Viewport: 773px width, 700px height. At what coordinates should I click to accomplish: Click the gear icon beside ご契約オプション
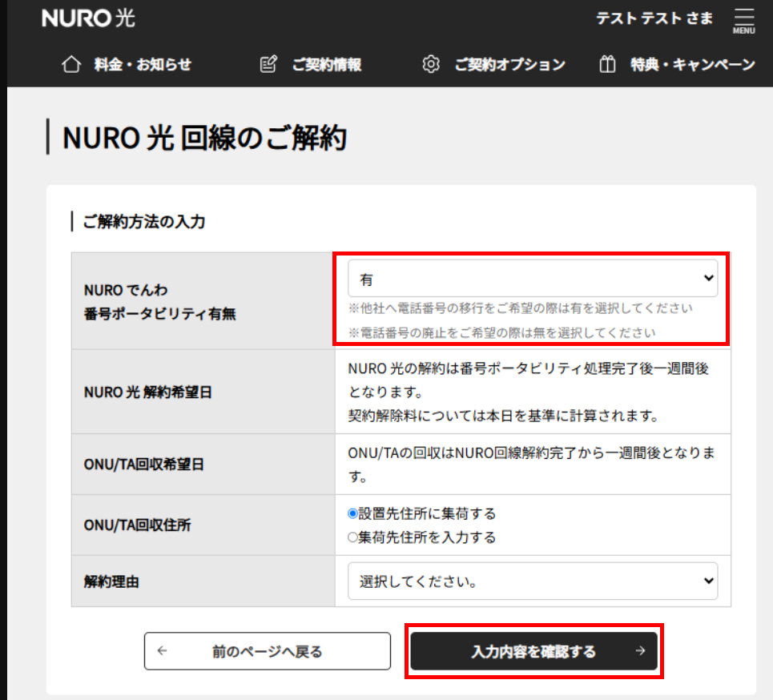pyautogui.click(x=431, y=65)
